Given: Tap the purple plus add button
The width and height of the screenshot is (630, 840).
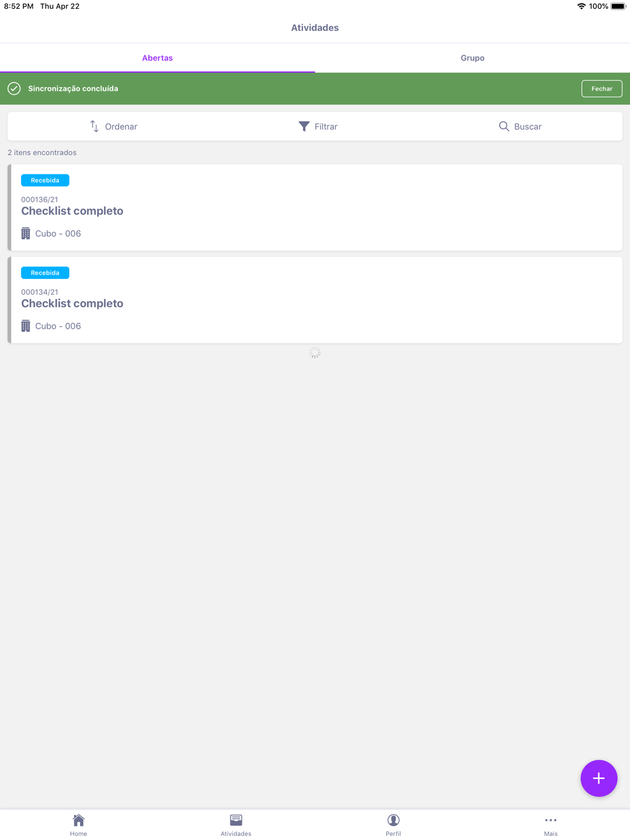Looking at the screenshot, I should (598, 778).
